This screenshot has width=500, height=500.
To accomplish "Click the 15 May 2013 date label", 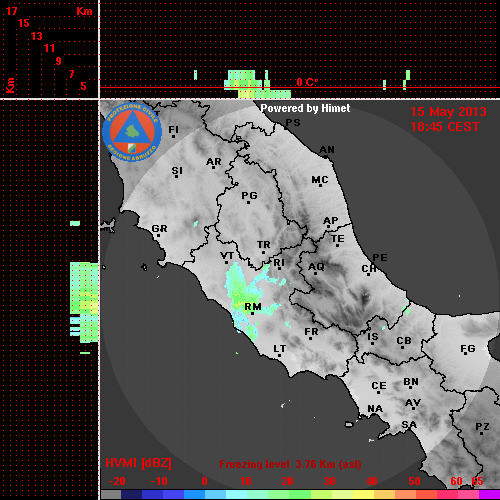I will tap(448, 112).
